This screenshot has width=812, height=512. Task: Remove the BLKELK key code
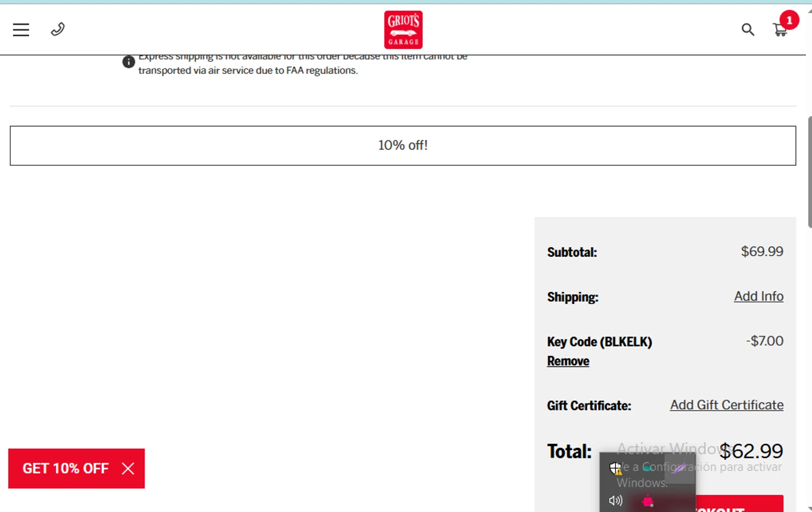point(568,361)
